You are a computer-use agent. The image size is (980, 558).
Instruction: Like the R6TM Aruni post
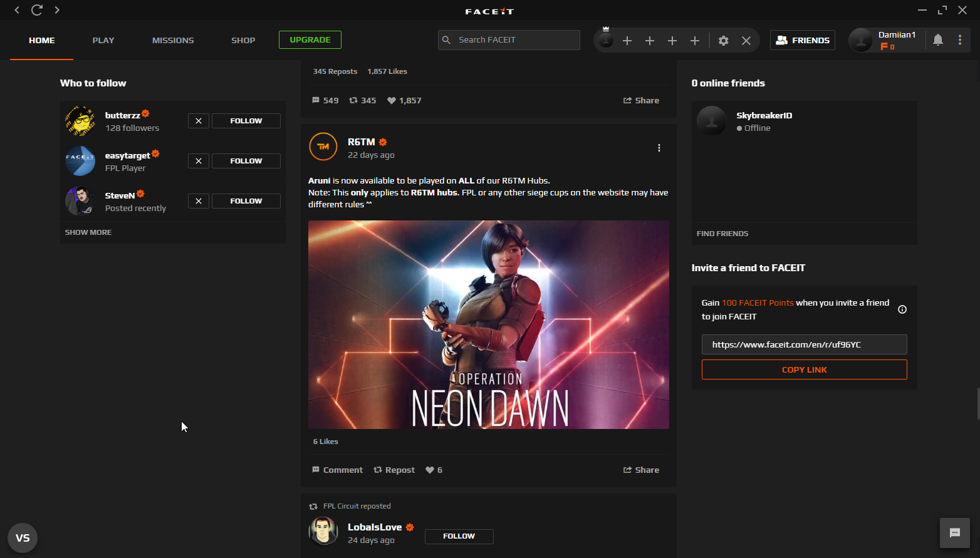(x=430, y=470)
